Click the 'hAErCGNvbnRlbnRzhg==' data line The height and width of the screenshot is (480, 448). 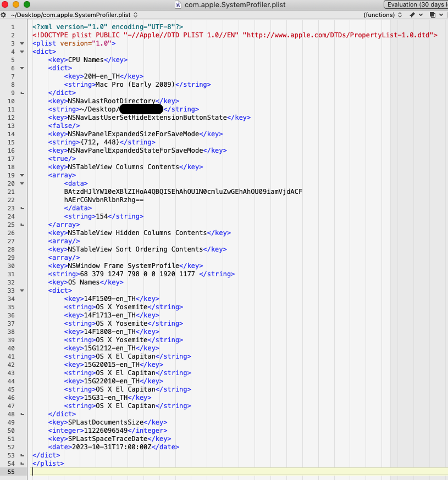point(104,200)
